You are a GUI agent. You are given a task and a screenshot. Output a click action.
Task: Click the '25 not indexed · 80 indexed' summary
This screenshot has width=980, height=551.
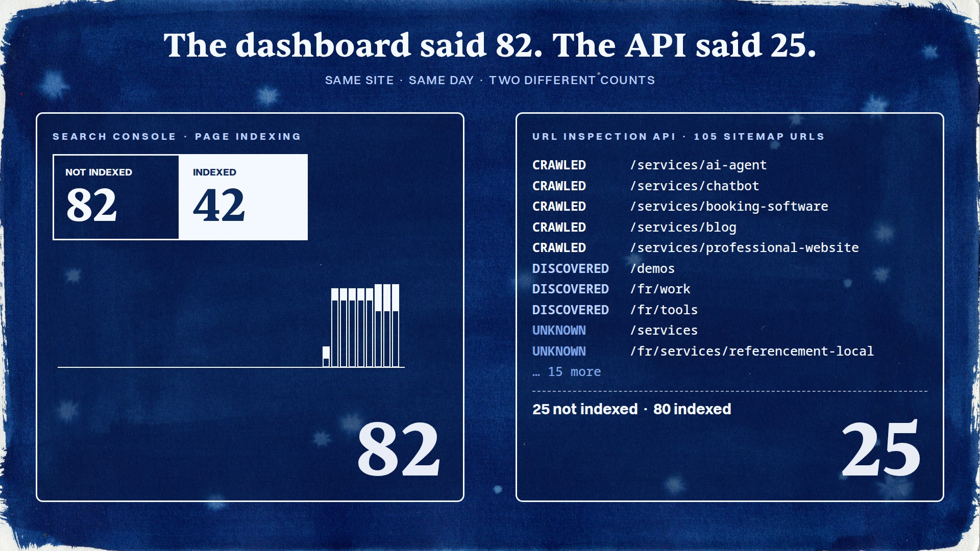[631, 409]
